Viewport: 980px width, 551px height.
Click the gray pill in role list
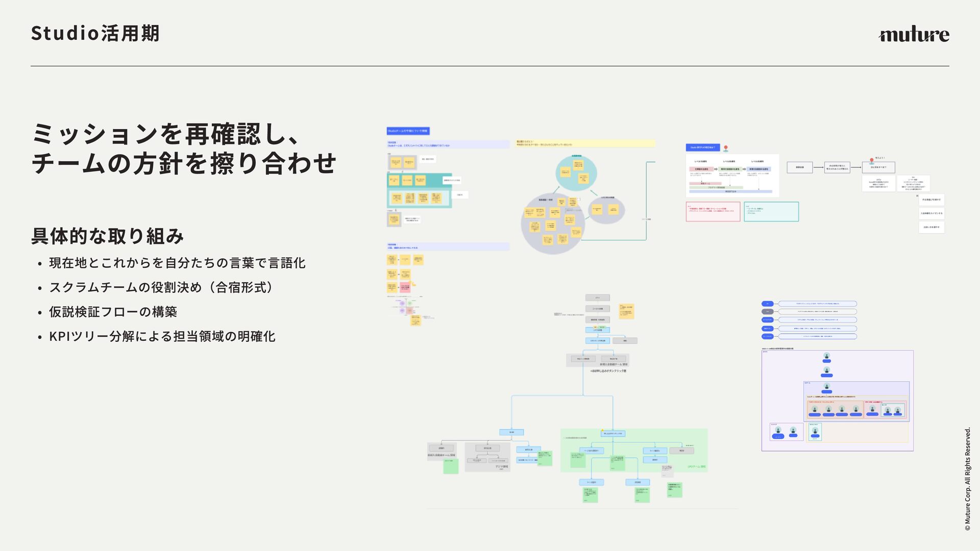[x=767, y=312]
